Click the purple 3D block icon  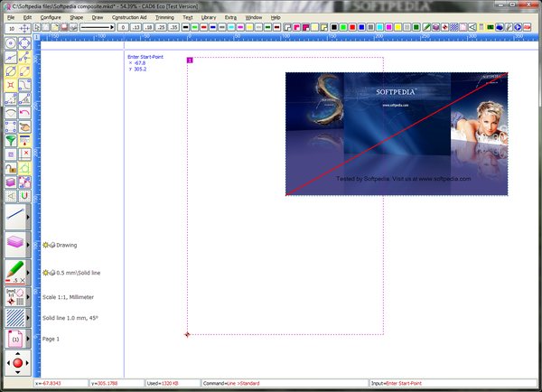(11, 182)
